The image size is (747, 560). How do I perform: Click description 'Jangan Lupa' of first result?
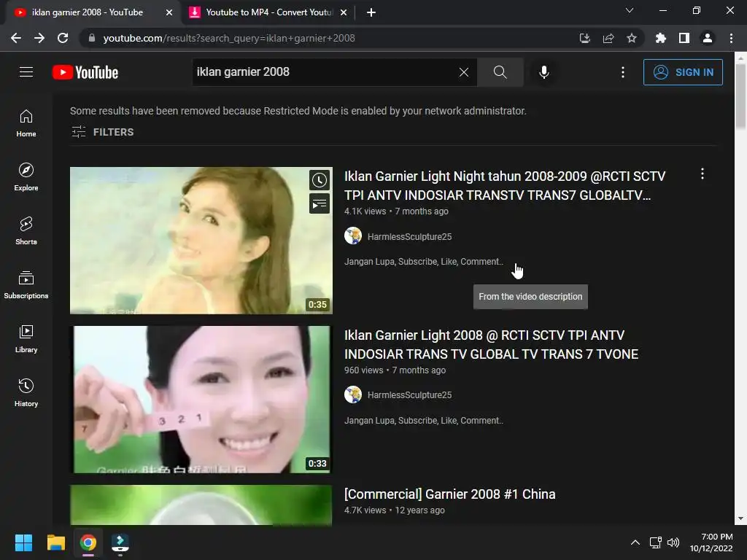[x=424, y=262]
